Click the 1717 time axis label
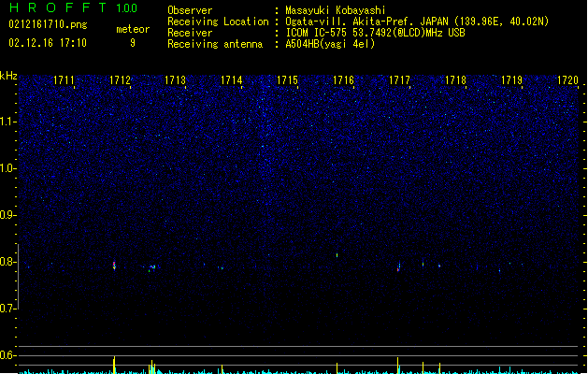The image size is (588, 374). click(x=399, y=80)
